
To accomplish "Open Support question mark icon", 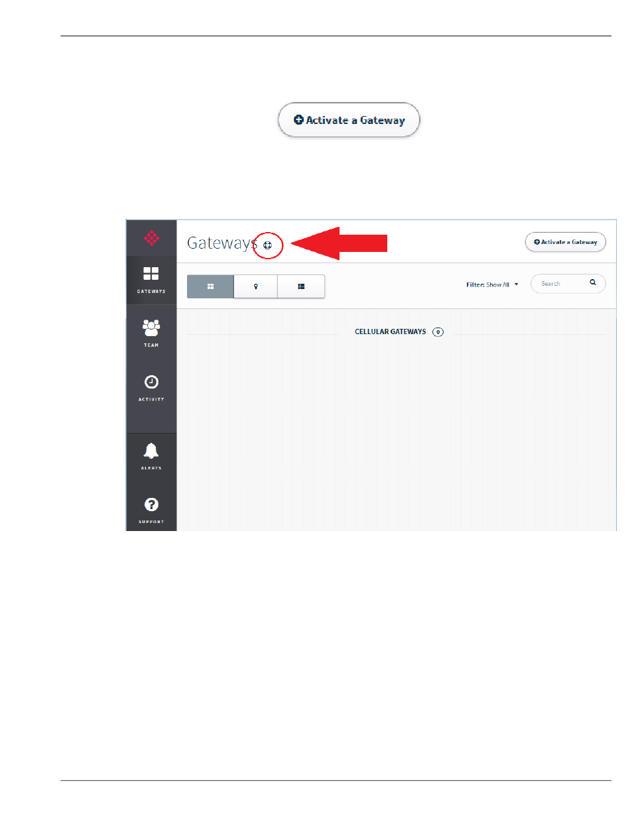I will point(151,505).
